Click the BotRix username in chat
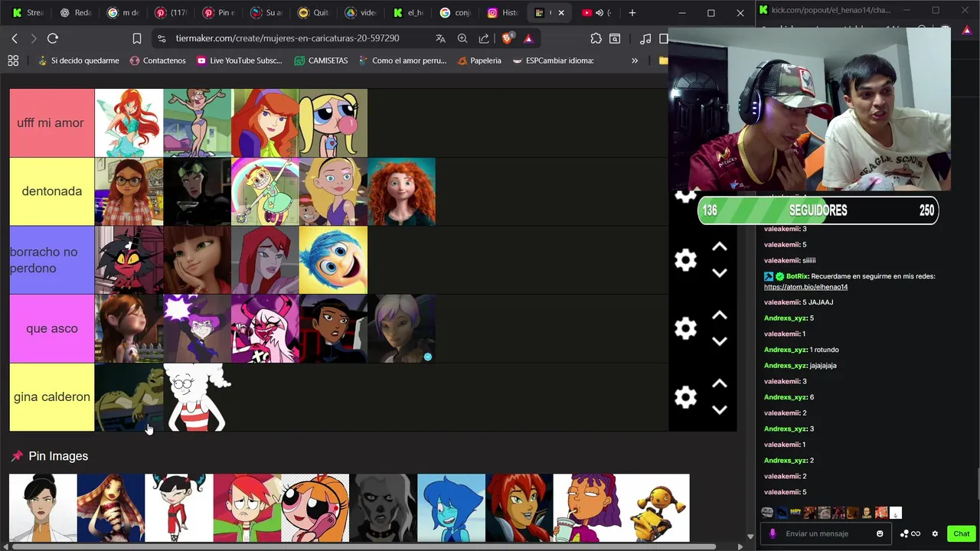980x551 pixels. point(797,276)
